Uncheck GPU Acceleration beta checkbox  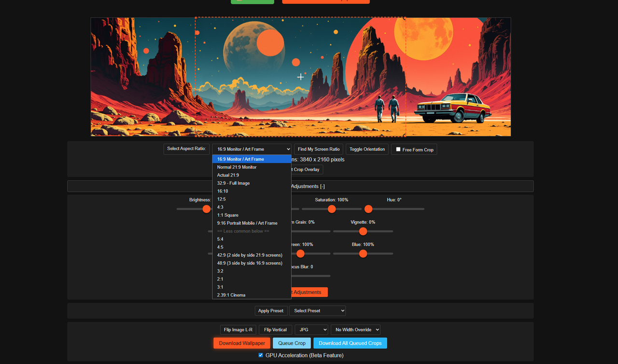click(x=261, y=355)
